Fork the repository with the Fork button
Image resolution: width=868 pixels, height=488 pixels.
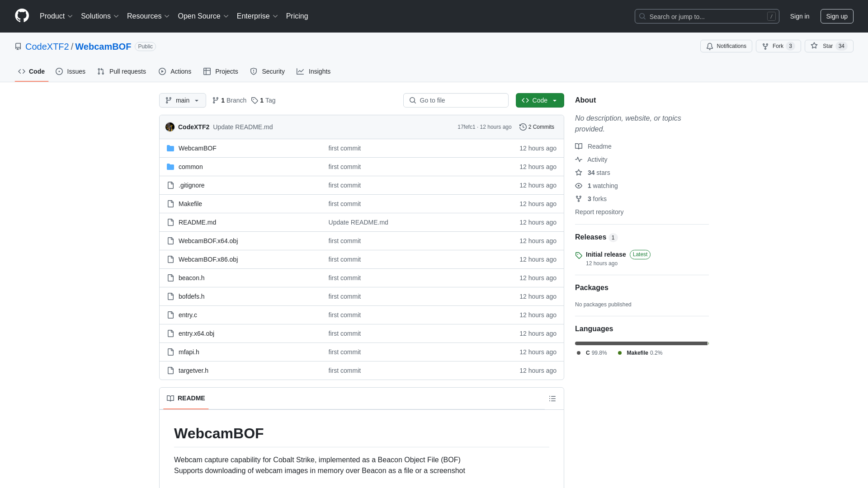tap(778, 46)
